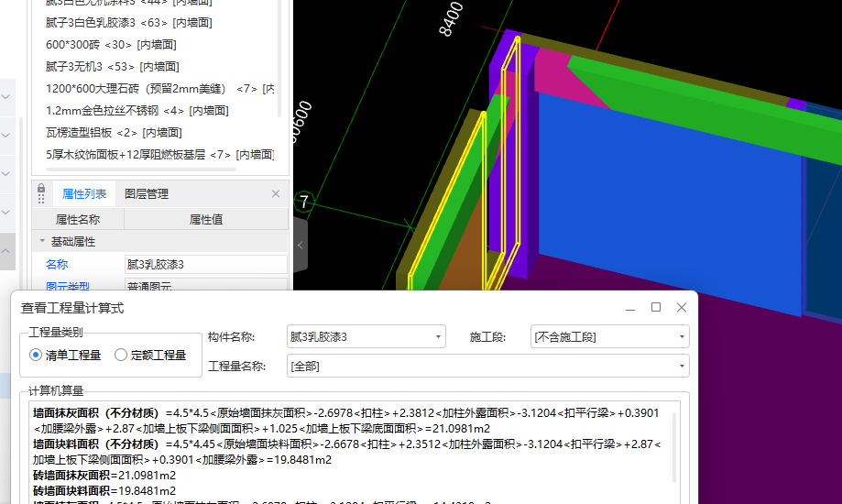Click the drag handle dots below lock
Image resolution: width=842 pixels, height=504 pixels.
tap(41, 200)
